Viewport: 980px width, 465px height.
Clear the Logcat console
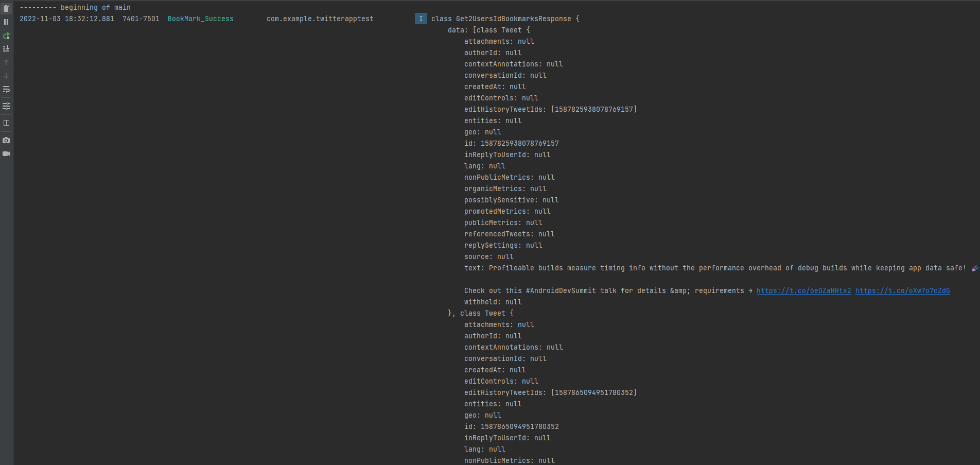pos(6,8)
